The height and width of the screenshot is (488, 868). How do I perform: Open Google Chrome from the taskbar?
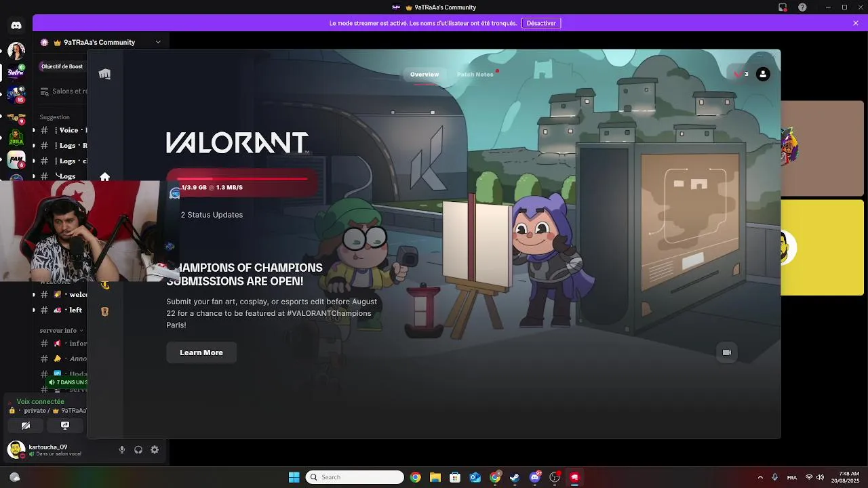(x=416, y=477)
